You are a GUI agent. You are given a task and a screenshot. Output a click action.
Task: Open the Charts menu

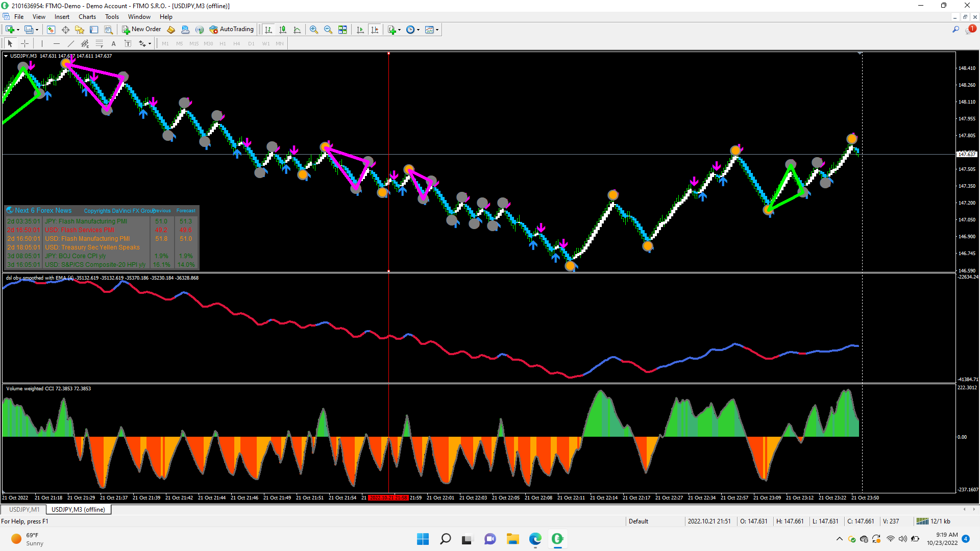pyautogui.click(x=87, y=17)
